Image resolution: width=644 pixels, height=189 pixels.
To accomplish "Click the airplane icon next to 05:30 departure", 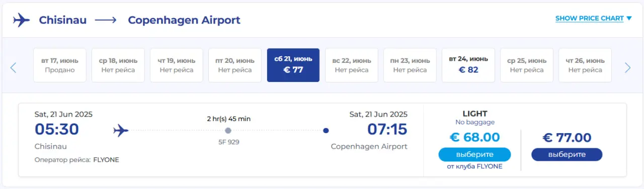I will coord(121,131).
